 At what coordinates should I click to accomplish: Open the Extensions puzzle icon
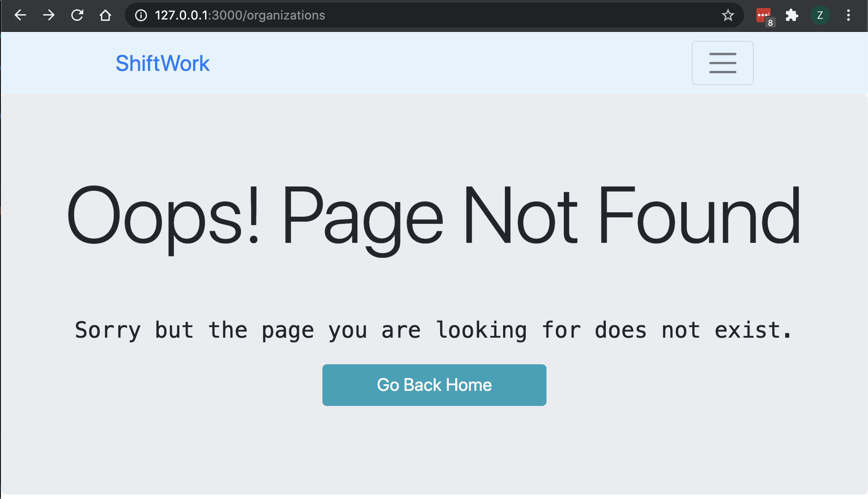(791, 16)
